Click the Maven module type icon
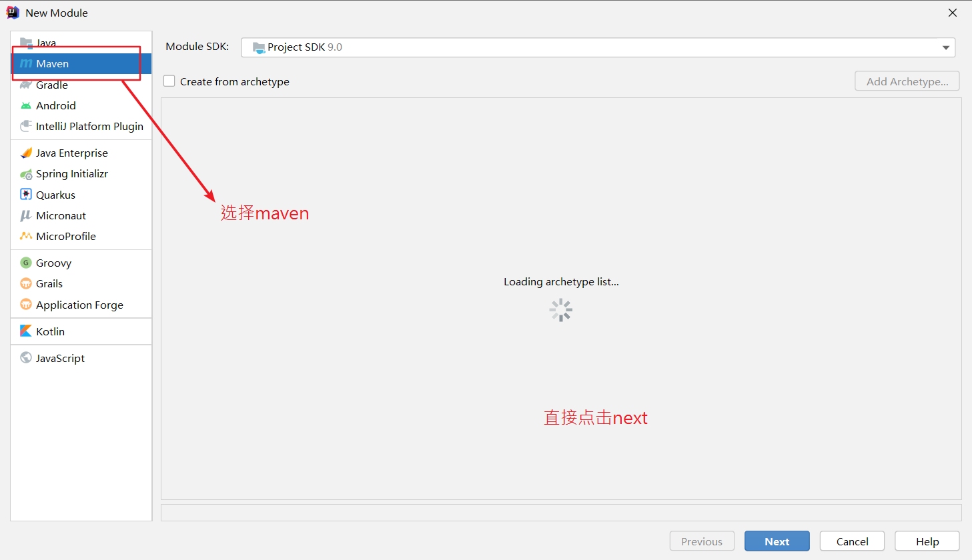Screen dimensions: 972x560 tap(26, 64)
